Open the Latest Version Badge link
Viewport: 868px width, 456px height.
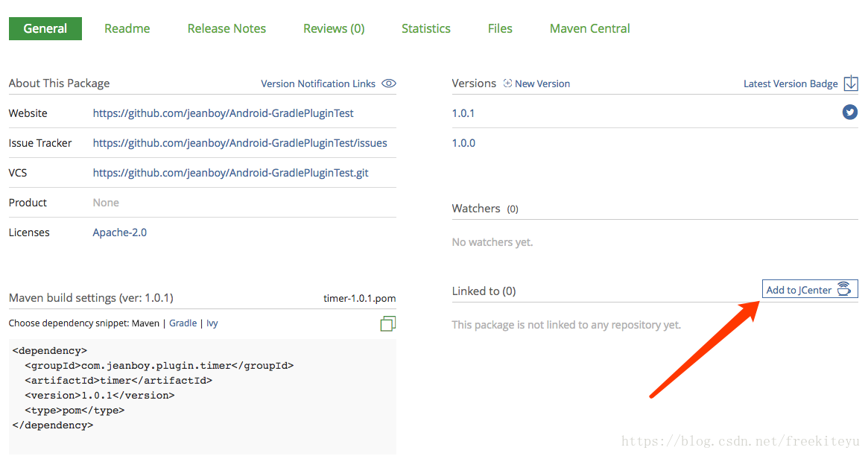791,83
